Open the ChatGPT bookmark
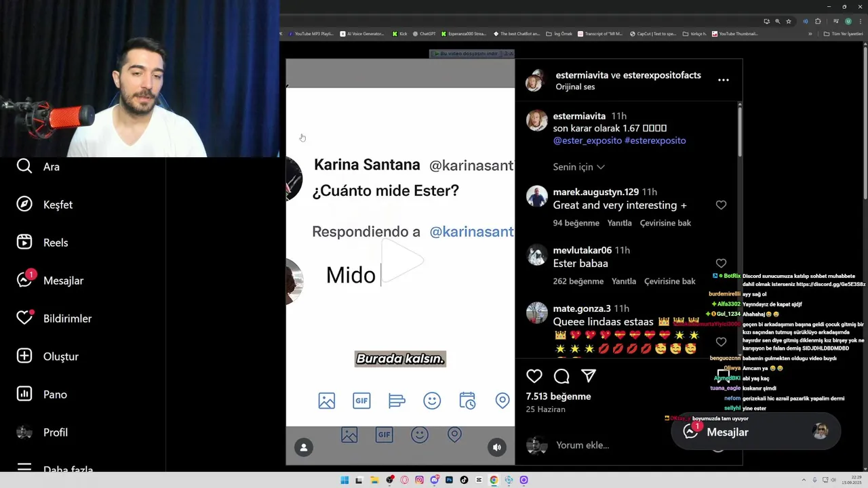This screenshot has height=488, width=868. pyautogui.click(x=424, y=34)
